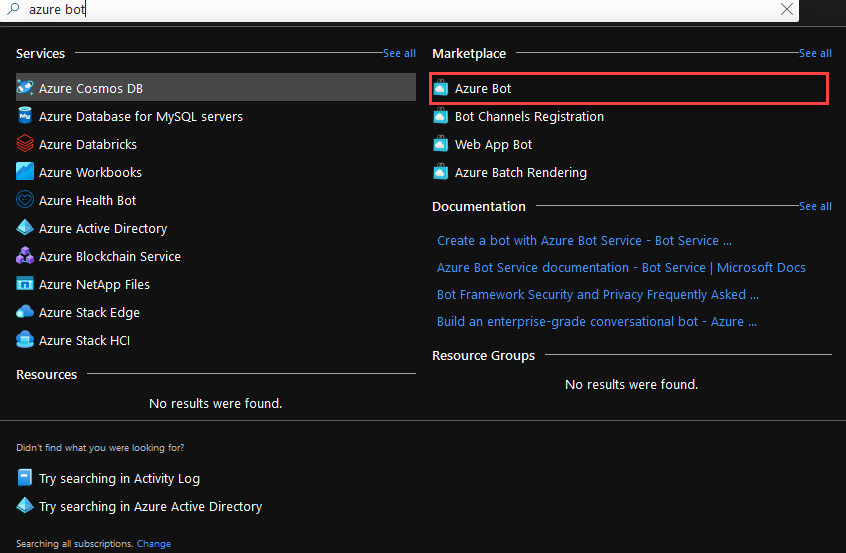Image resolution: width=846 pixels, height=553 pixels.
Task: Open See all for Documentation
Action: [815, 206]
